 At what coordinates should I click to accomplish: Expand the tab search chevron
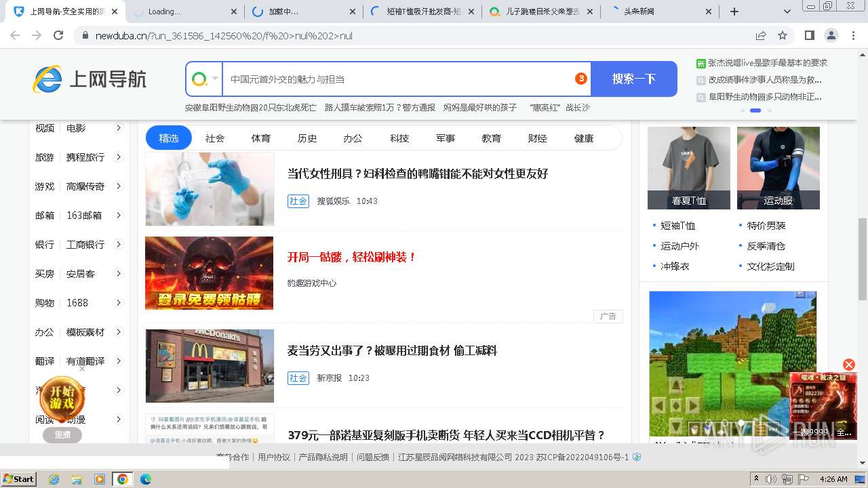[x=787, y=12]
